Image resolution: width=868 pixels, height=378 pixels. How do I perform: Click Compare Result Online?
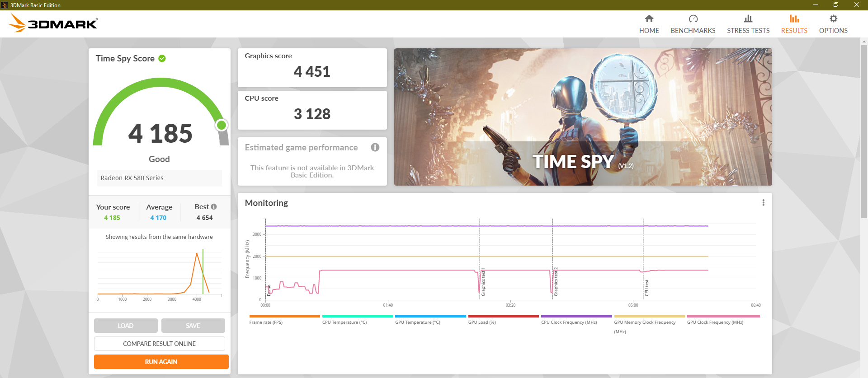tap(159, 344)
